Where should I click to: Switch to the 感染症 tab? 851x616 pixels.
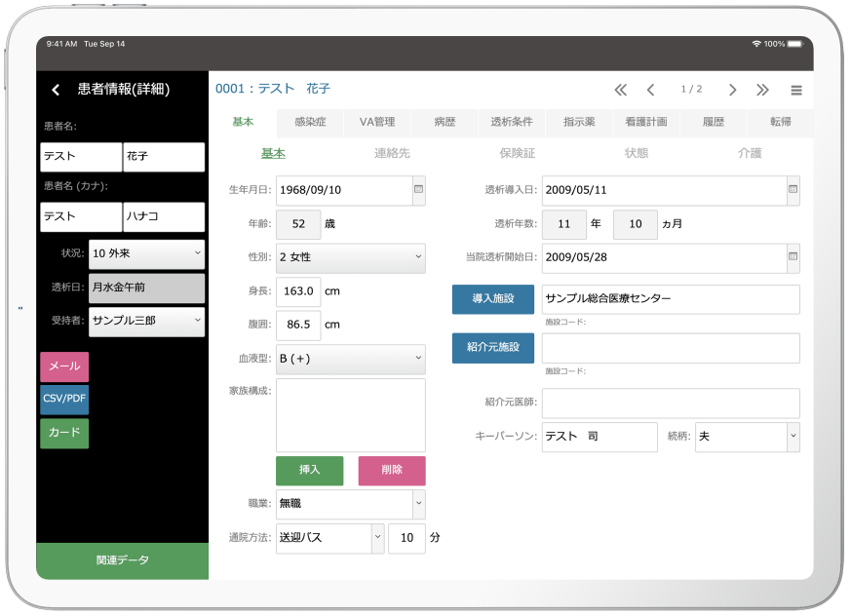[310, 123]
